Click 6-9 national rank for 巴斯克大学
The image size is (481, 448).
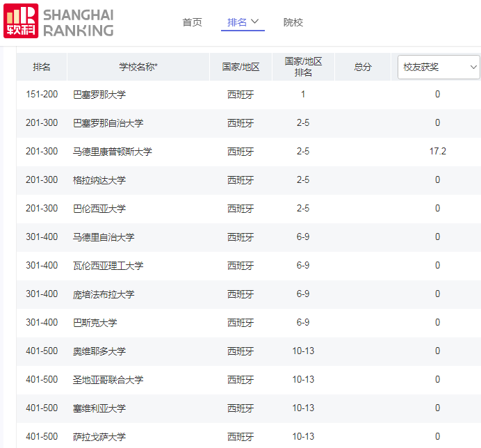[x=303, y=322]
